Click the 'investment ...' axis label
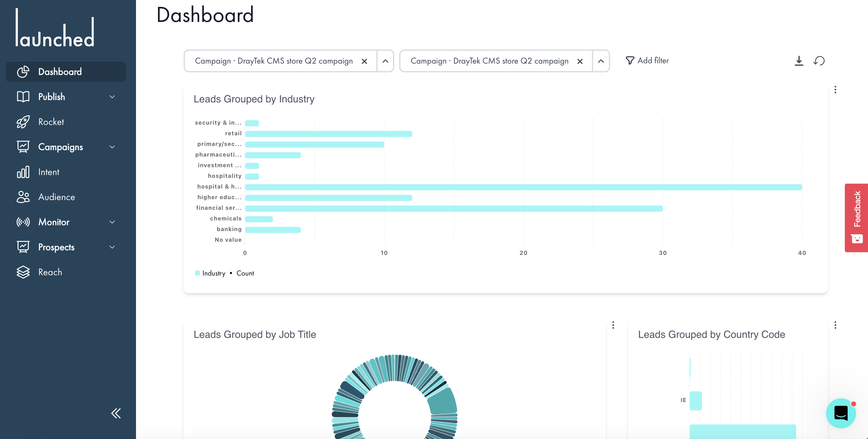The width and height of the screenshot is (868, 439). tap(220, 165)
